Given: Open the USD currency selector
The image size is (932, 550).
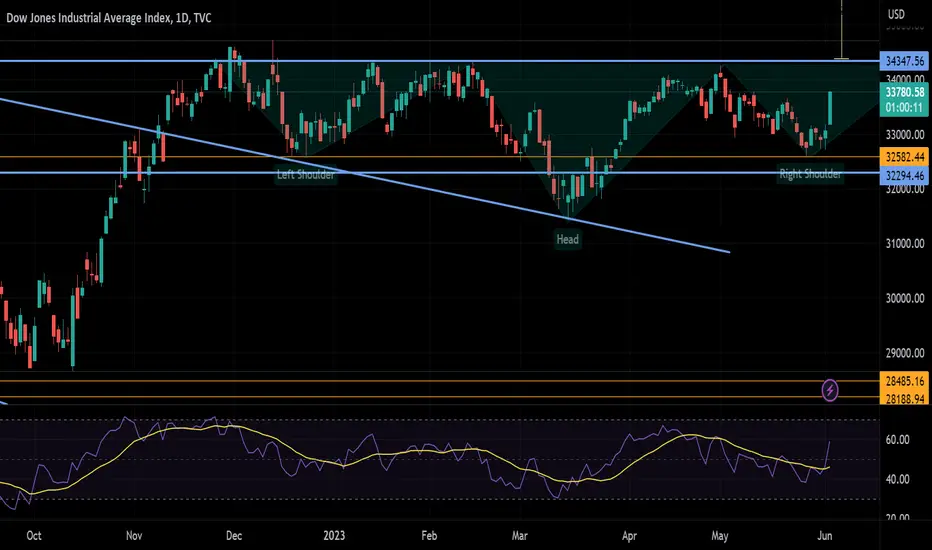Looking at the screenshot, I should tap(896, 14).
